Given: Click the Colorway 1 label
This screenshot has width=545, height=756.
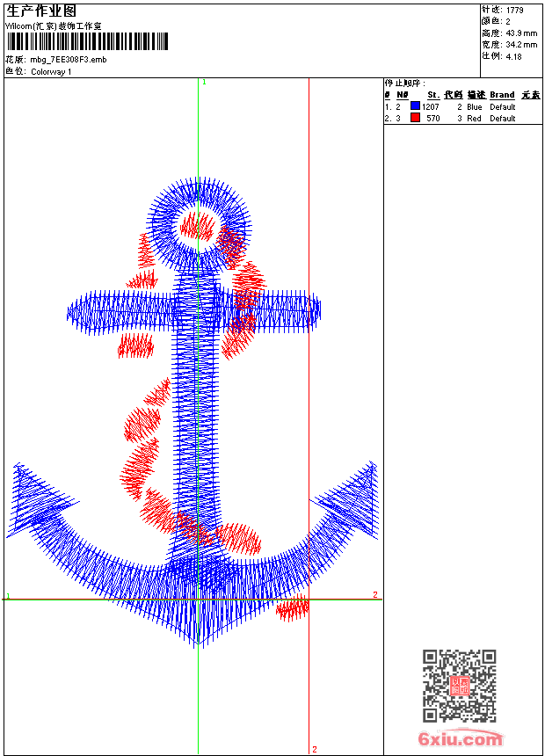Looking at the screenshot, I should click(51, 72).
